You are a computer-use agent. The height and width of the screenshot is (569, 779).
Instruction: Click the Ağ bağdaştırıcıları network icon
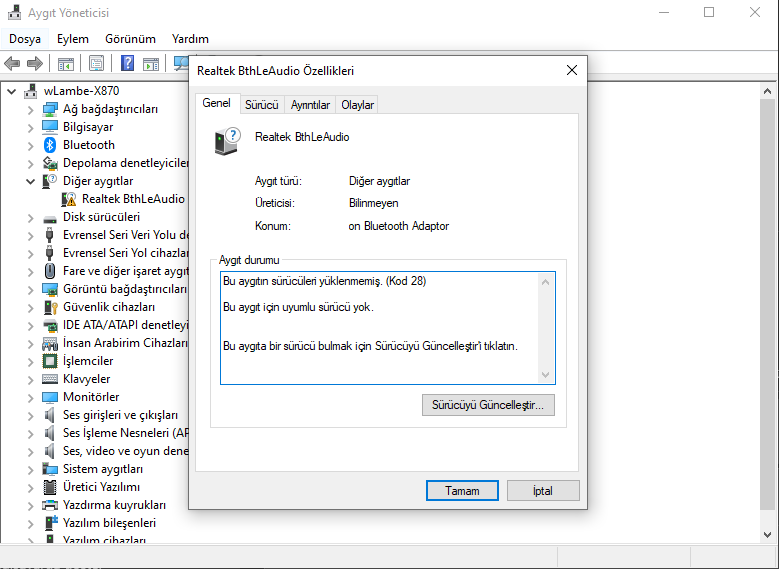point(50,109)
